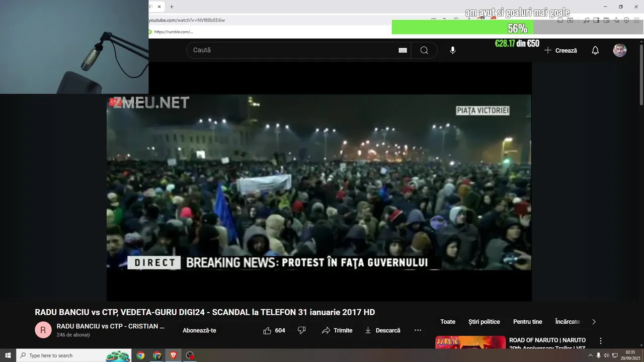Viewport: 644px width, 362px height.
Task: Download video using Descarcă button
Action: coord(382,330)
